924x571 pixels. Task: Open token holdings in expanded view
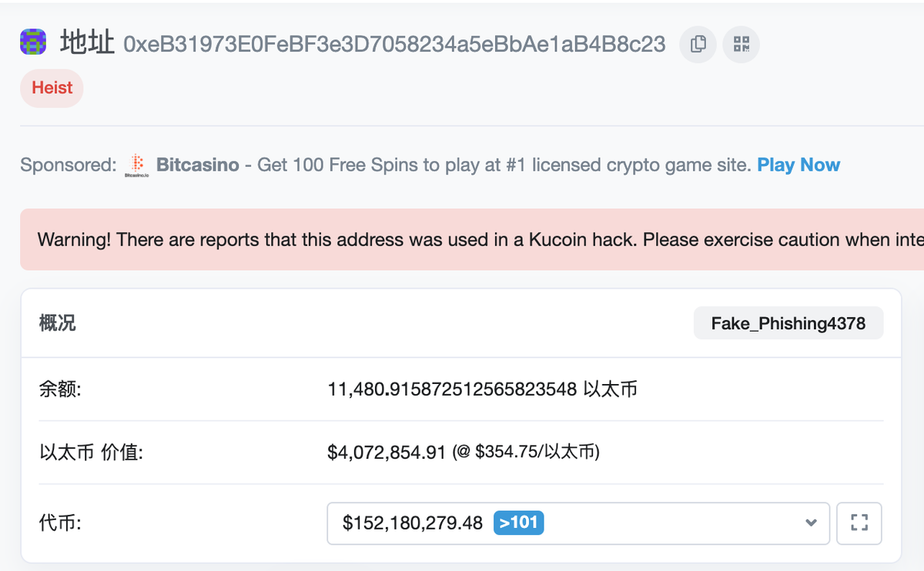pos(859,523)
